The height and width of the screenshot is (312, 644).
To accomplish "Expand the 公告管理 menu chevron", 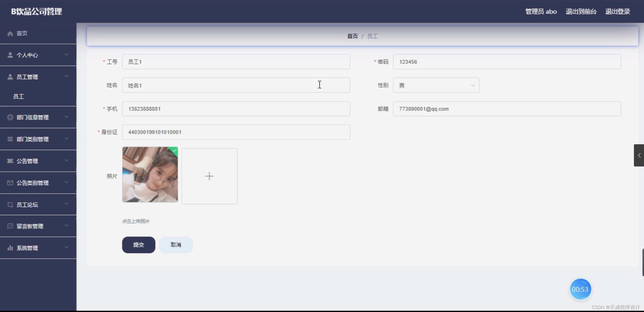I will coord(66,160).
